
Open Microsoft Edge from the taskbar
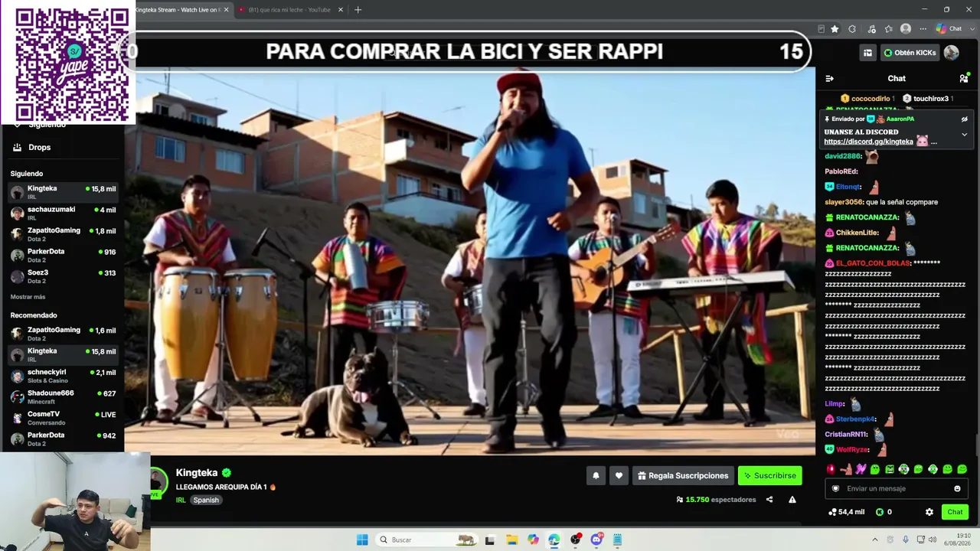(x=554, y=540)
